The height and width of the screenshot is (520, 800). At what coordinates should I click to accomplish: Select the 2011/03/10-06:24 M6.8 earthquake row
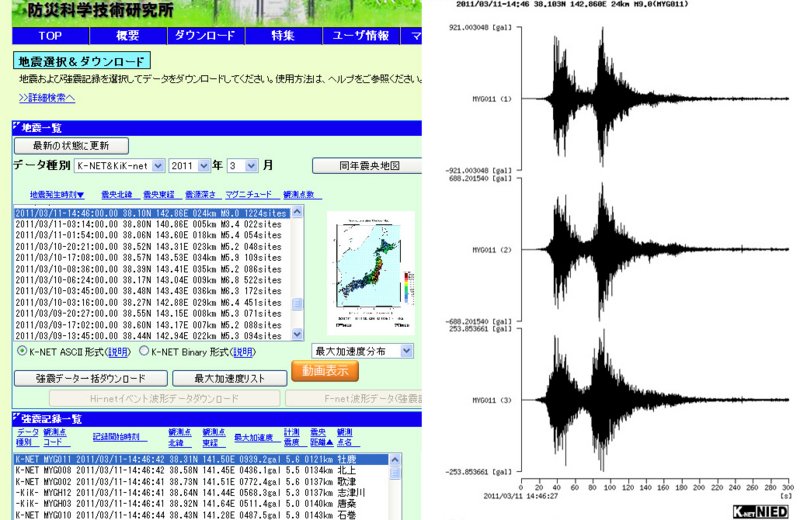(152, 280)
